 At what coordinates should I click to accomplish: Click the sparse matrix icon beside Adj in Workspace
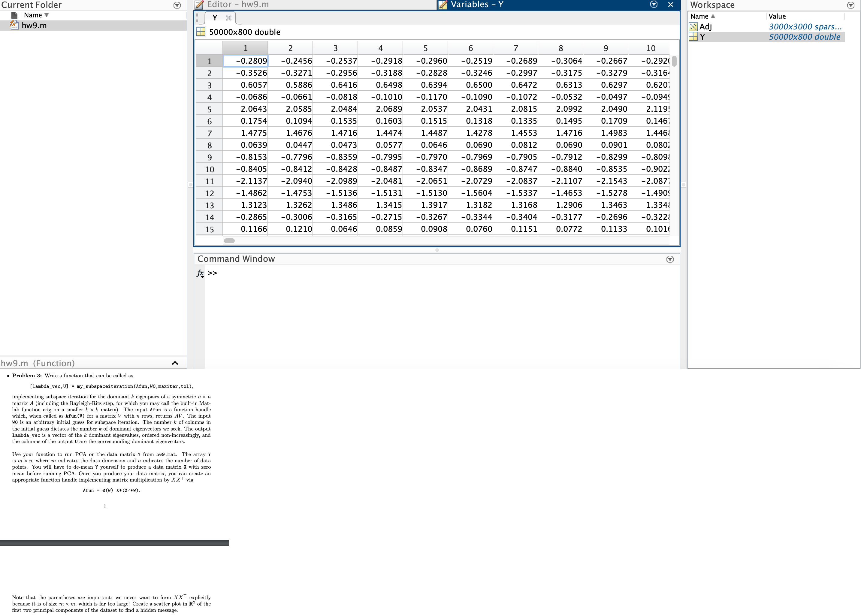pyautogui.click(x=693, y=26)
